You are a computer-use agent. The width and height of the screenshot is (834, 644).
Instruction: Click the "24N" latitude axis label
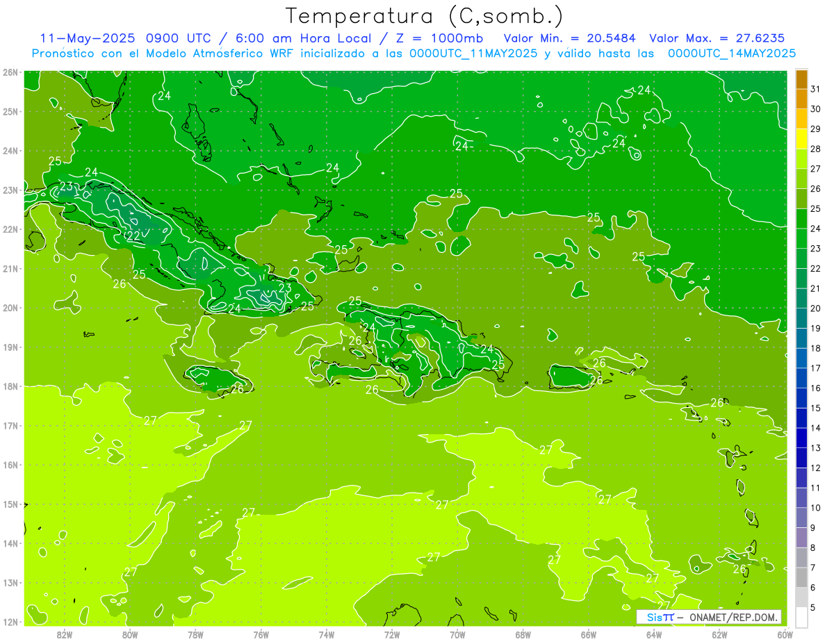coord(10,151)
